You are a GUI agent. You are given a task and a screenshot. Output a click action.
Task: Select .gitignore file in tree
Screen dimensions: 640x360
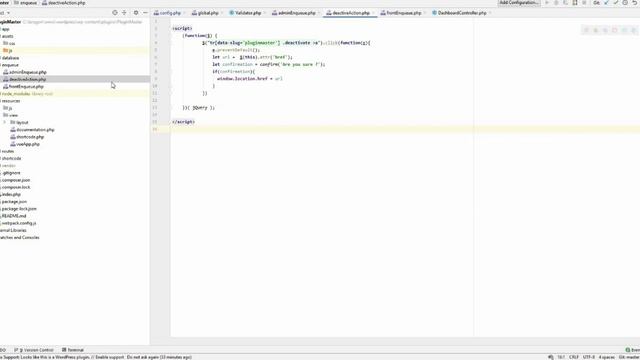(x=10, y=173)
